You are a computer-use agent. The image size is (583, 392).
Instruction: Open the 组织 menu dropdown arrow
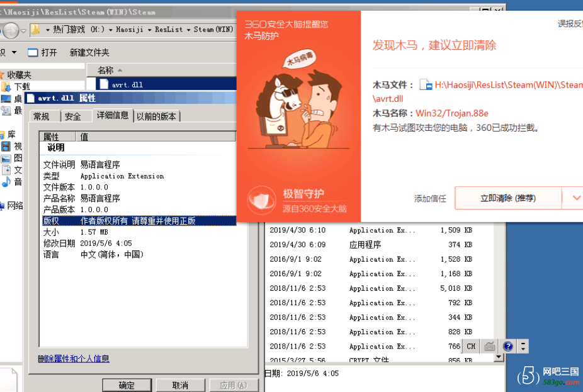[14, 52]
